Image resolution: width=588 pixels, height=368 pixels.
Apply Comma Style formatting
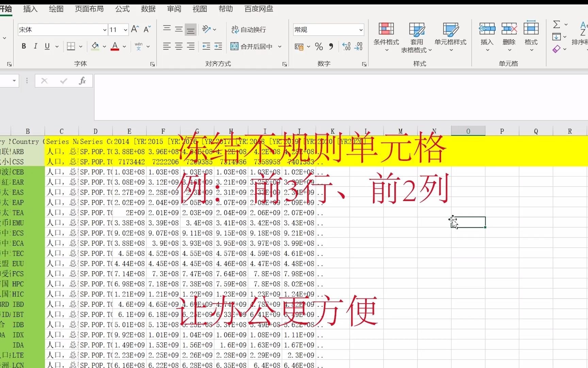pos(331,46)
